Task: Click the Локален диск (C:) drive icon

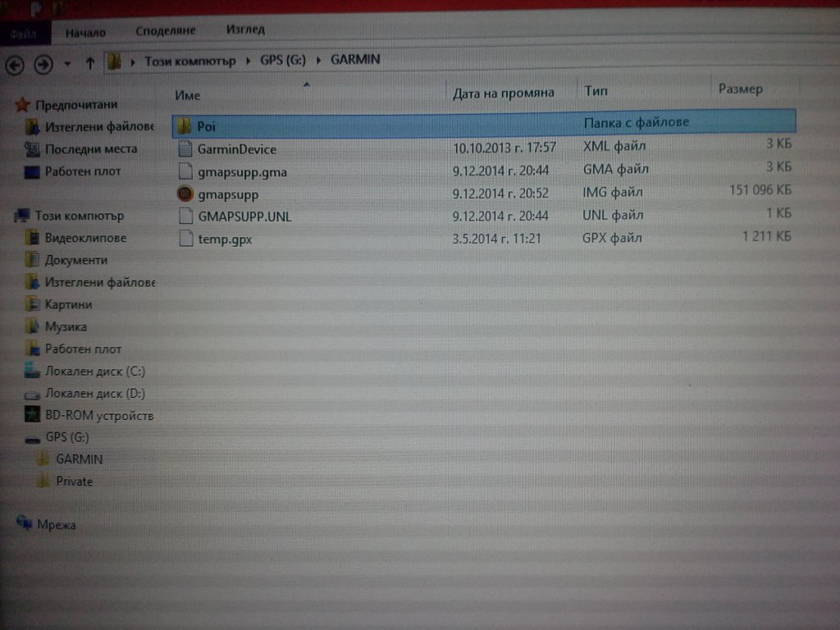Action: click(x=32, y=371)
